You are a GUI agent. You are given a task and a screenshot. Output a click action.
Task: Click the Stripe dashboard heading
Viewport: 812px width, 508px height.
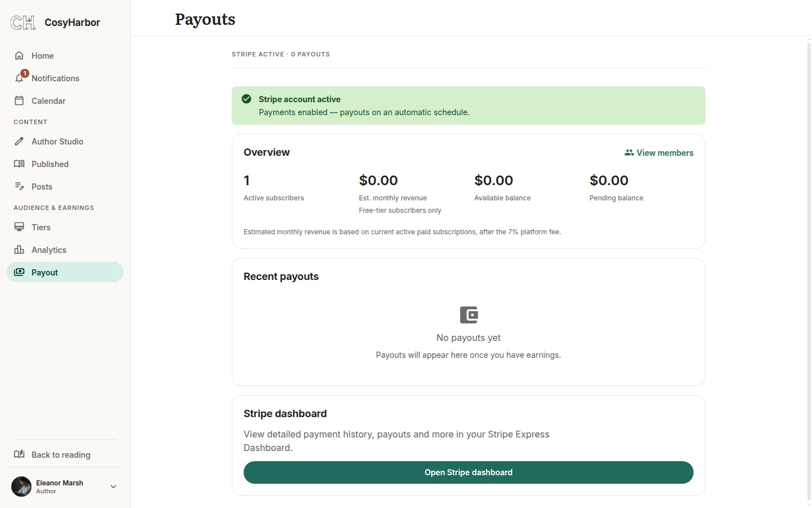click(285, 414)
